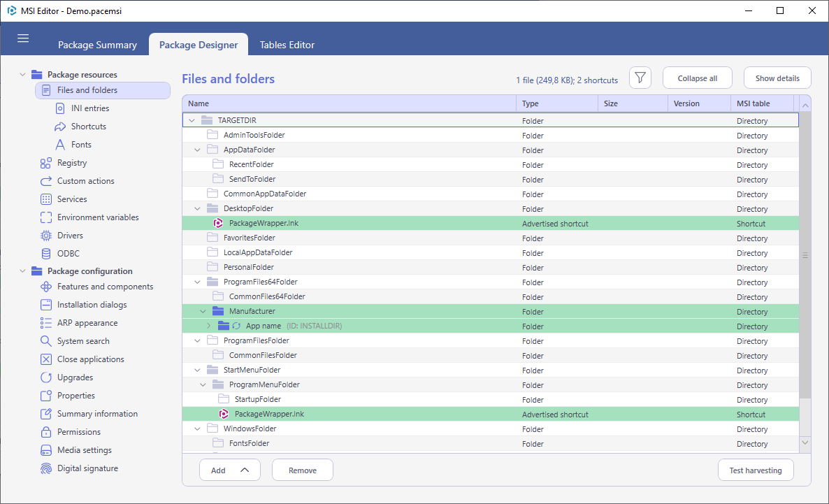Screen dimensions: 829x504
Task: Collapse the ProgramFiles64Folder node
Action: 197,282
